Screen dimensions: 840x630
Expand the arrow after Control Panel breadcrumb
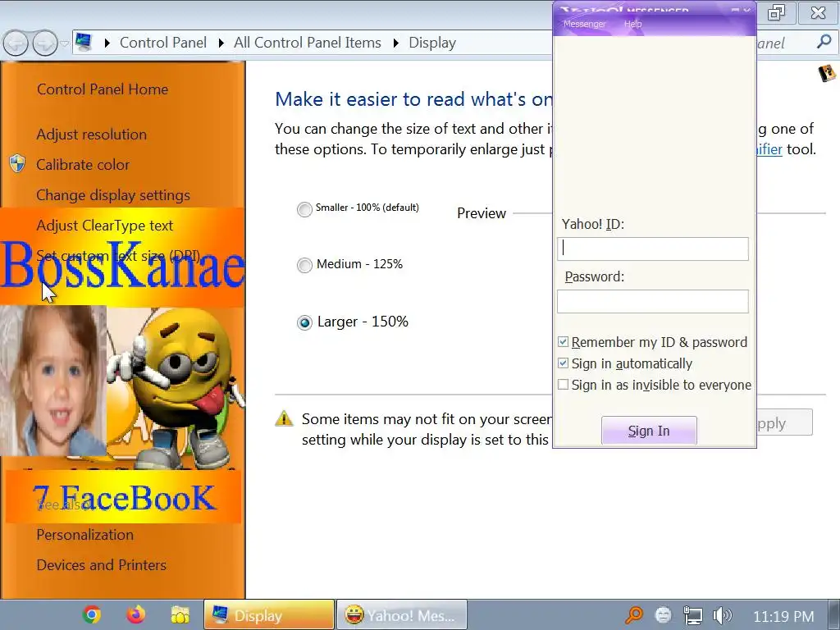coord(221,43)
